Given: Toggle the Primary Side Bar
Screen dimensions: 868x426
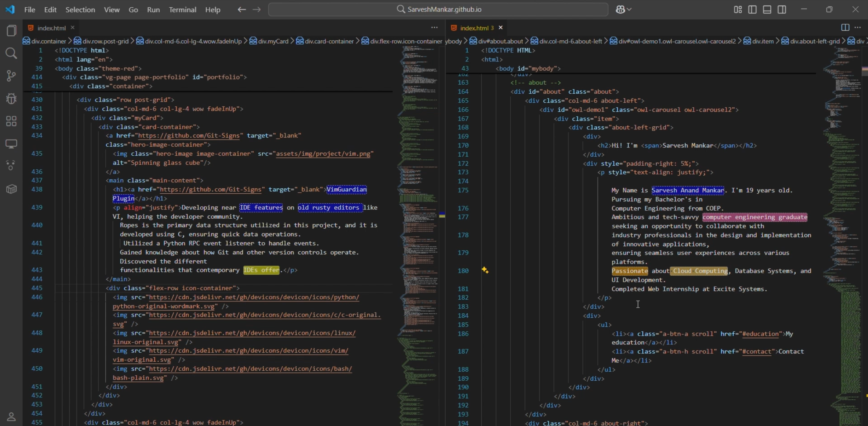Looking at the screenshot, I should coord(752,10).
